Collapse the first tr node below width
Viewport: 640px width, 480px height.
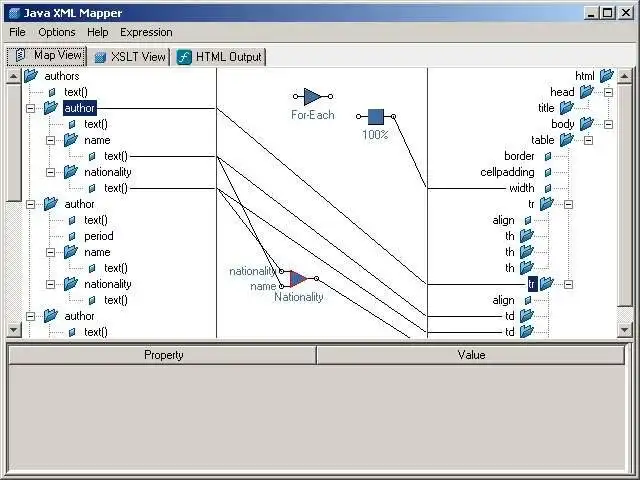(569, 204)
